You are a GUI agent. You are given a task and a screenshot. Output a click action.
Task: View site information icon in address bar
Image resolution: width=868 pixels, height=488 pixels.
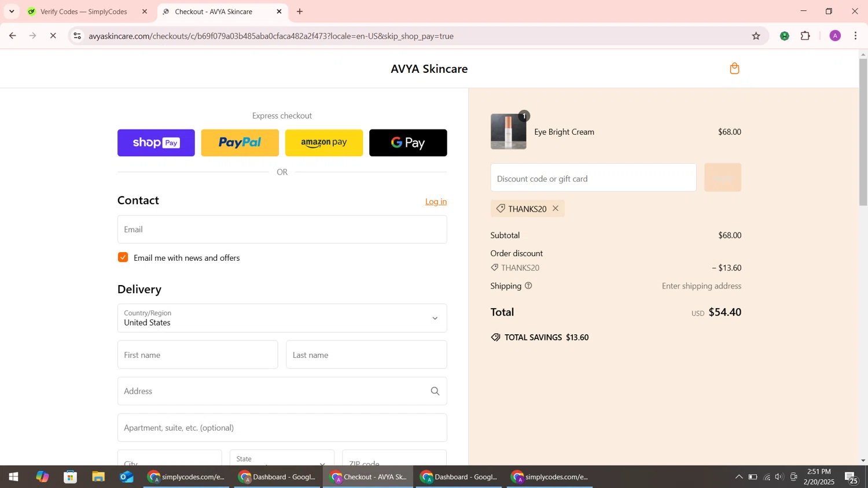[77, 36]
